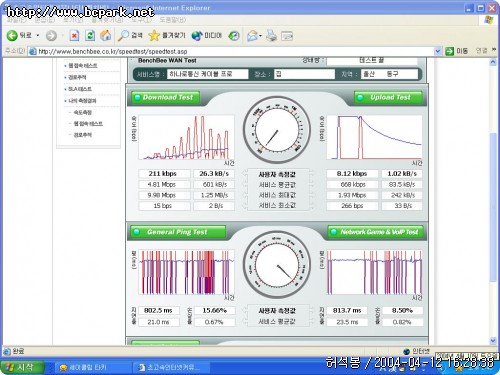Go back with the 뒤로 arrow button

point(19,35)
